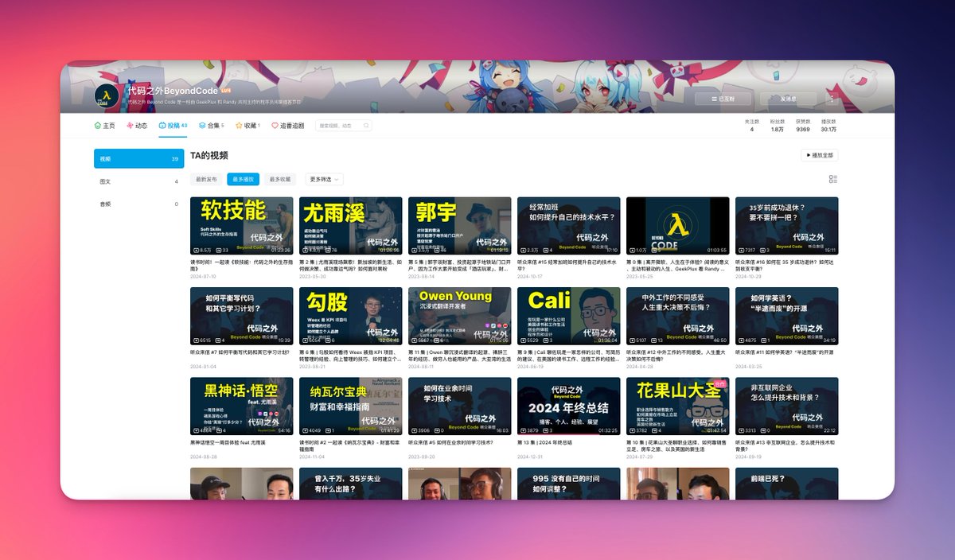This screenshot has height=560, width=955.
Task: Open 曾入千万, 35岁失业 video thumbnail
Action: click(350, 484)
